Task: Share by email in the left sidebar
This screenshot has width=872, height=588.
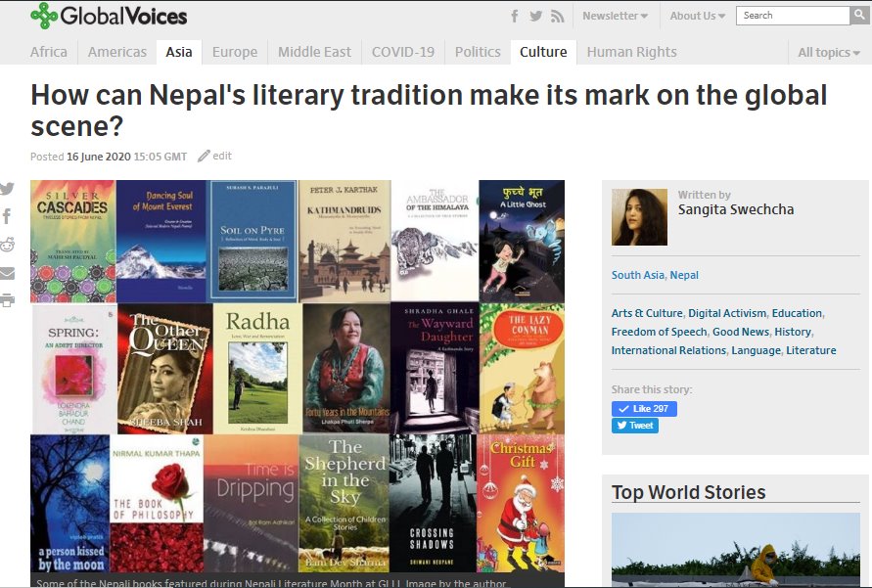Action: coord(7,273)
